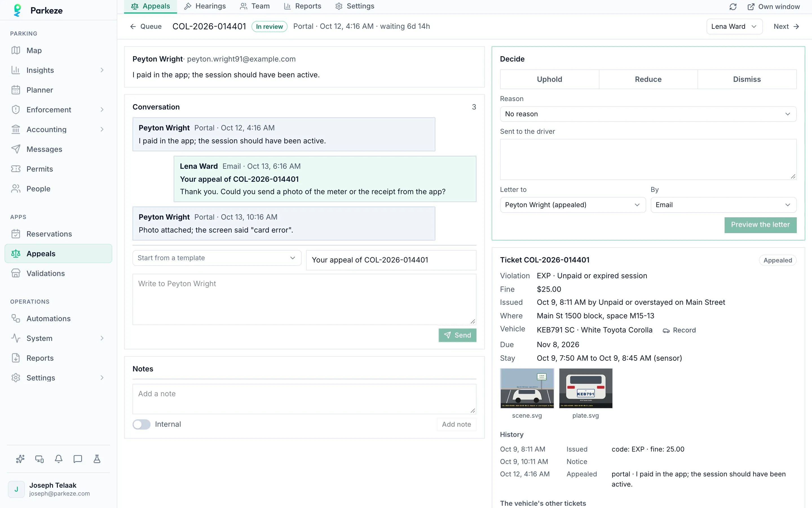
Task: Open the Lena Ward assignee dropdown
Action: [x=734, y=27]
